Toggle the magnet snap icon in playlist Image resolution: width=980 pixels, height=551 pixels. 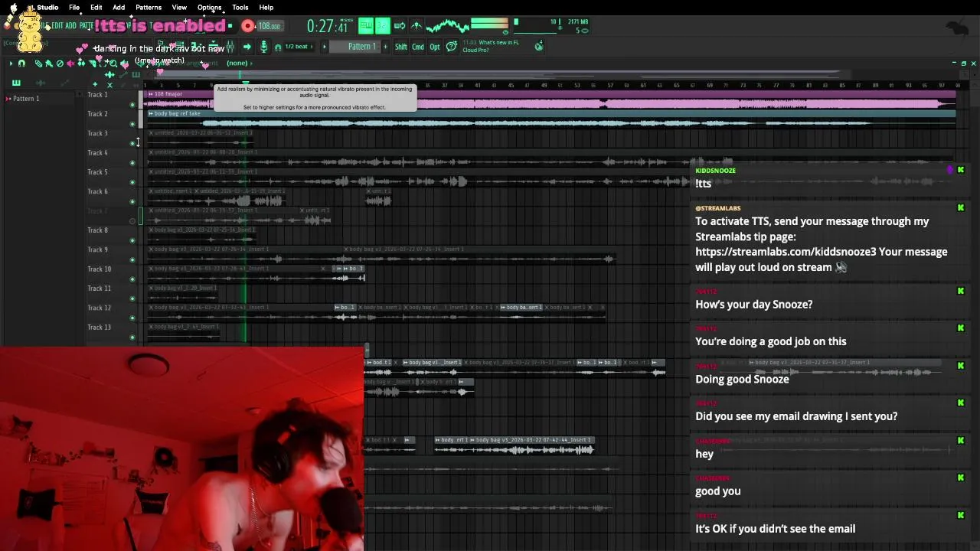pyautogui.click(x=21, y=64)
